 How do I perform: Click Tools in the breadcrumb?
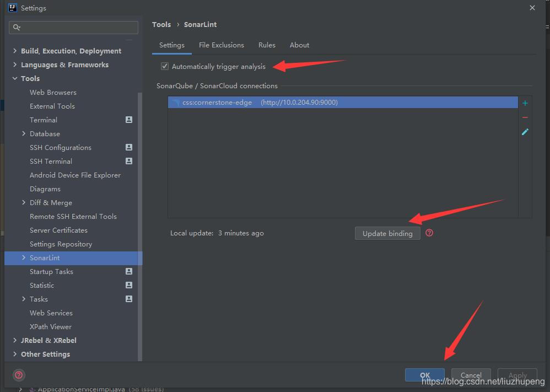161,25
